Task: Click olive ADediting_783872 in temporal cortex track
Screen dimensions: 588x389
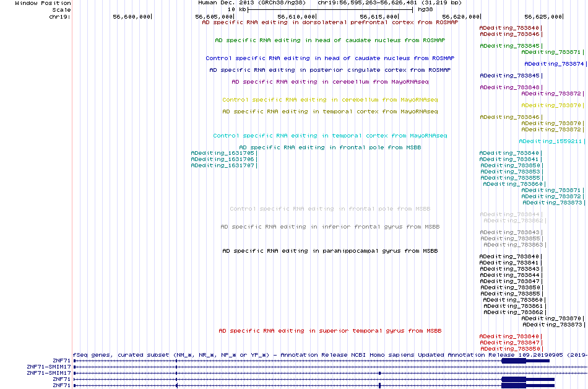Action: [552, 130]
